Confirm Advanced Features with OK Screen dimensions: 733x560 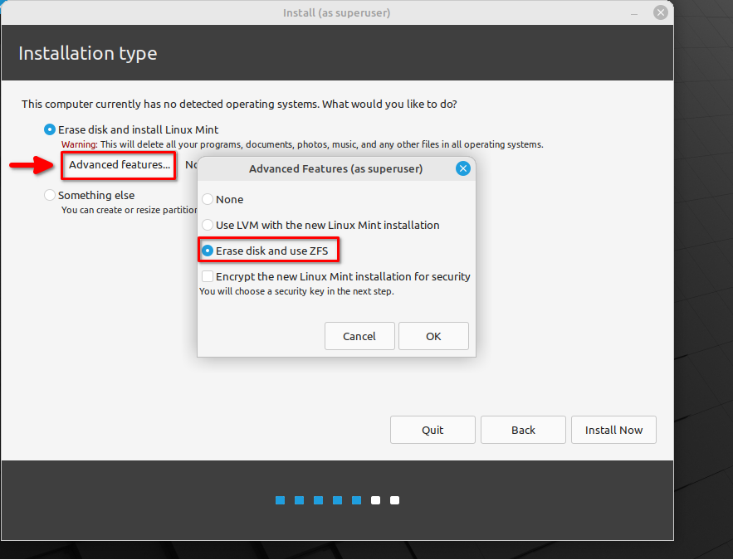tap(433, 336)
